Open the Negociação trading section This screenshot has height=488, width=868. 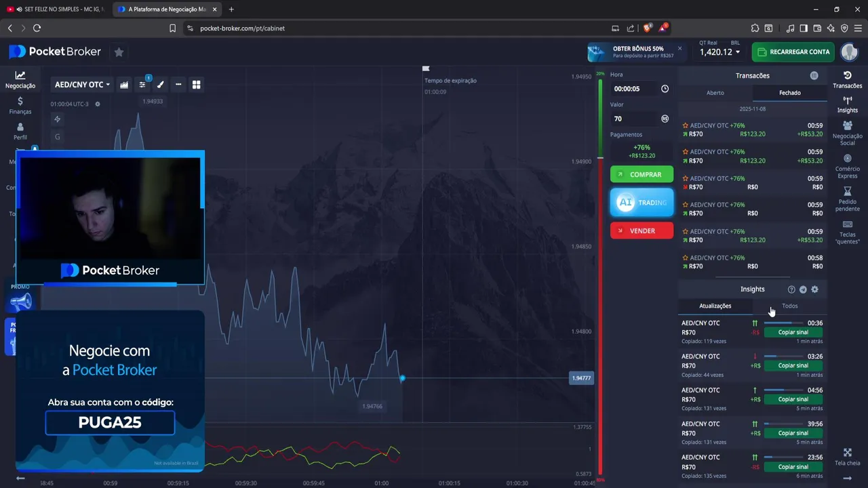(20, 80)
